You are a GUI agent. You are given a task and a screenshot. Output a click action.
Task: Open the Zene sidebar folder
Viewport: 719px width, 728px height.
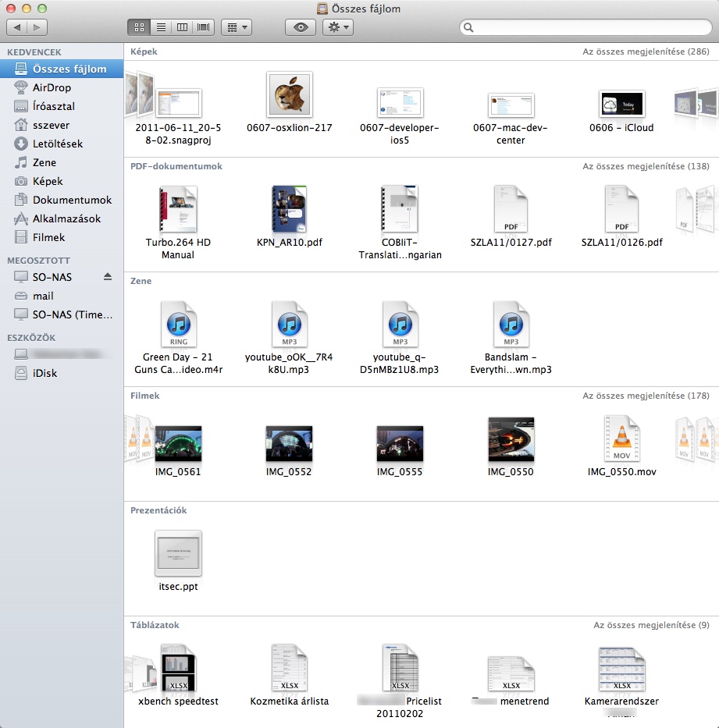62,162
